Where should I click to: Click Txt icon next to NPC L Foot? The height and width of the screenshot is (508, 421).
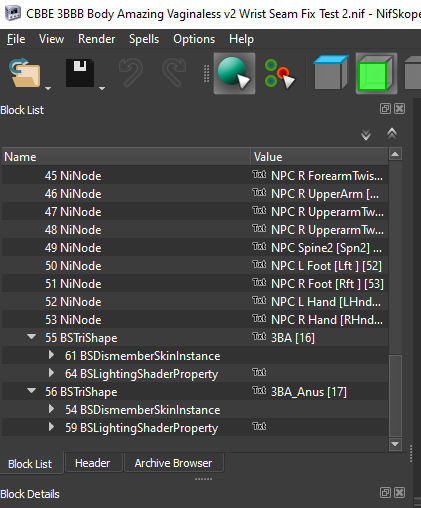click(x=259, y=264)
